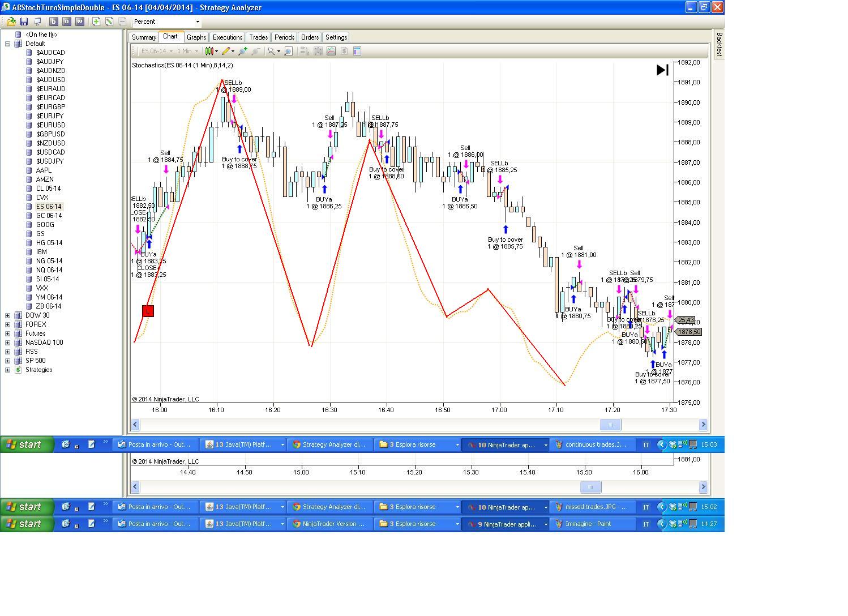Click left arrow of scrollbar below 16.00–17.30 axis
The image size is (848, 616).
(x=135, y=425)
